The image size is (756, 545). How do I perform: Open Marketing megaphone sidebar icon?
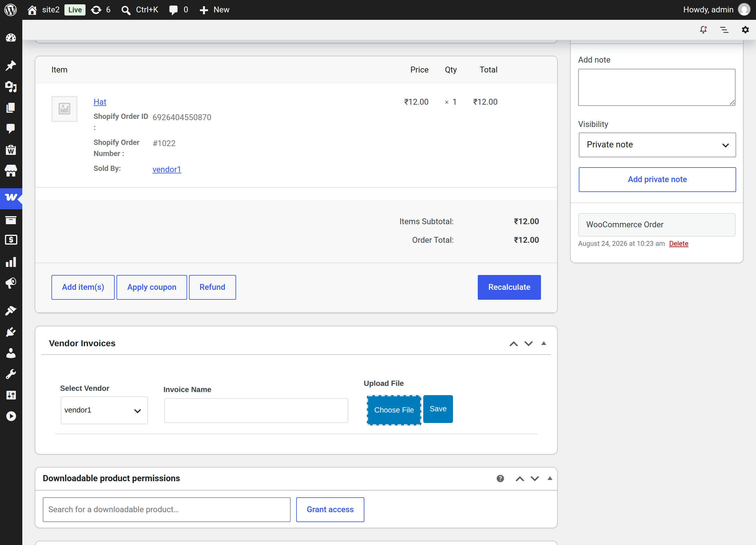tap(11, 283)
